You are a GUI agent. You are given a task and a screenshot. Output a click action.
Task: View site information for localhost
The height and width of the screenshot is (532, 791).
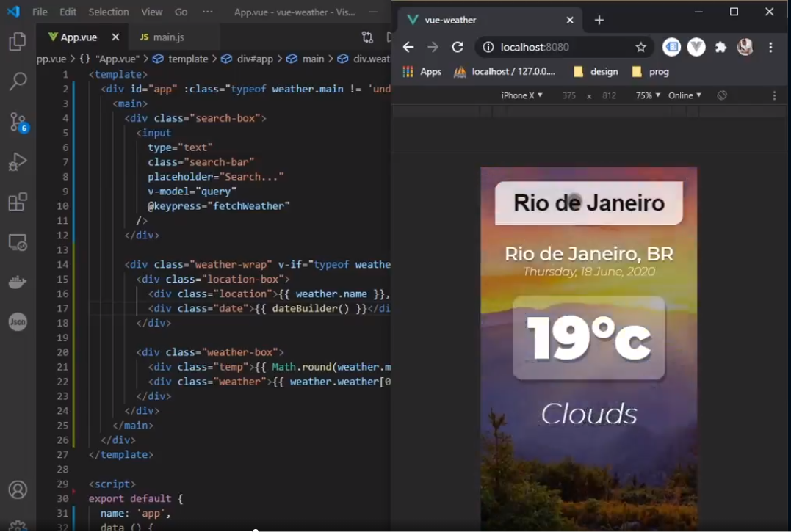(x=488, y=47)
